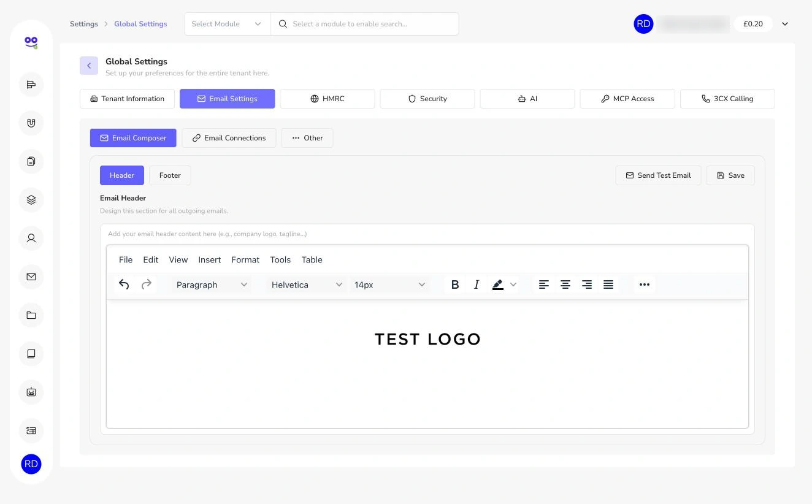The image size is (812, 504).
Task: Open the Edit menu in editor
Action: 151,260
